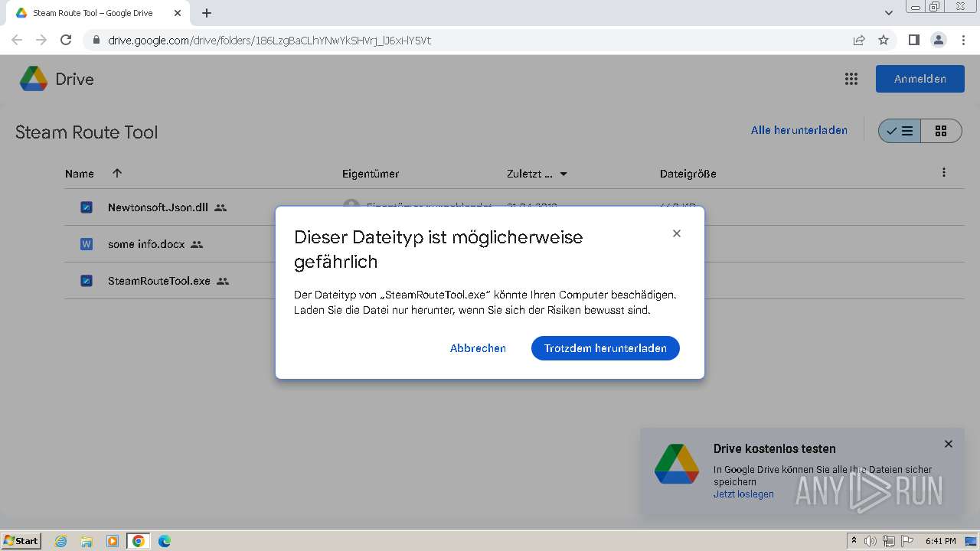The width and height of the screenshot is (980, 551).
Task: Toggle the browser side panel
Action: (x=913, y=40)
